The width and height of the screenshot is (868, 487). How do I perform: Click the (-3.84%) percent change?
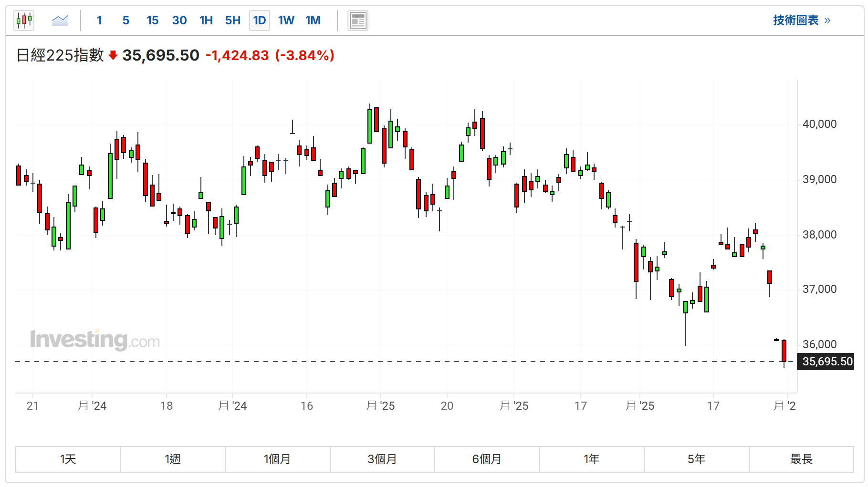click(304, 55)
